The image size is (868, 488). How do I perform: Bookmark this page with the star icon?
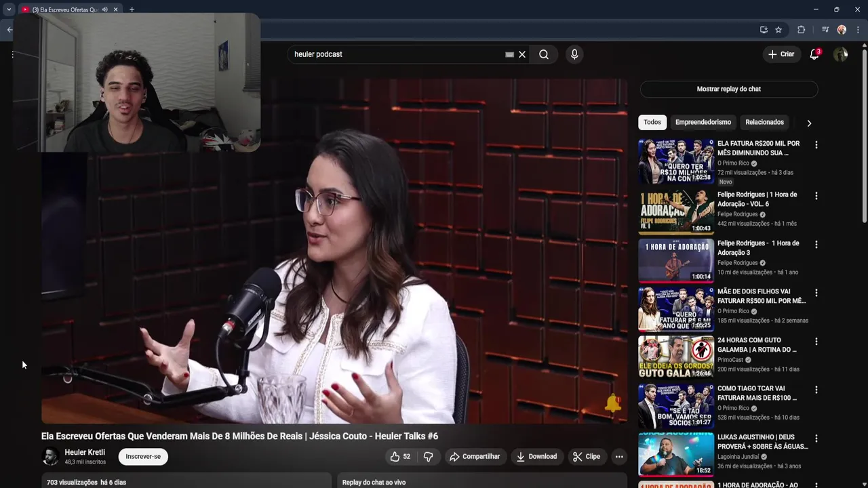778,30
